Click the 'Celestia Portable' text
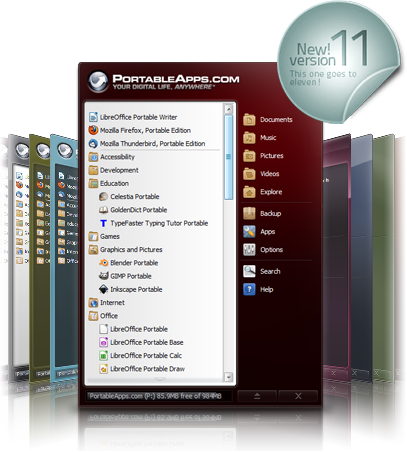 point(135,197)
